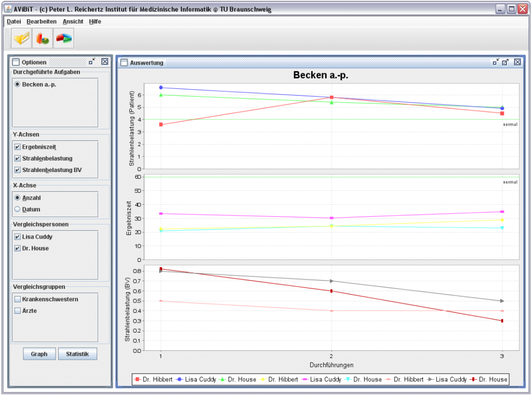Screen dimensions: 532x396
Task: Detach the Auswertung panel to external window
Action: 505,62
